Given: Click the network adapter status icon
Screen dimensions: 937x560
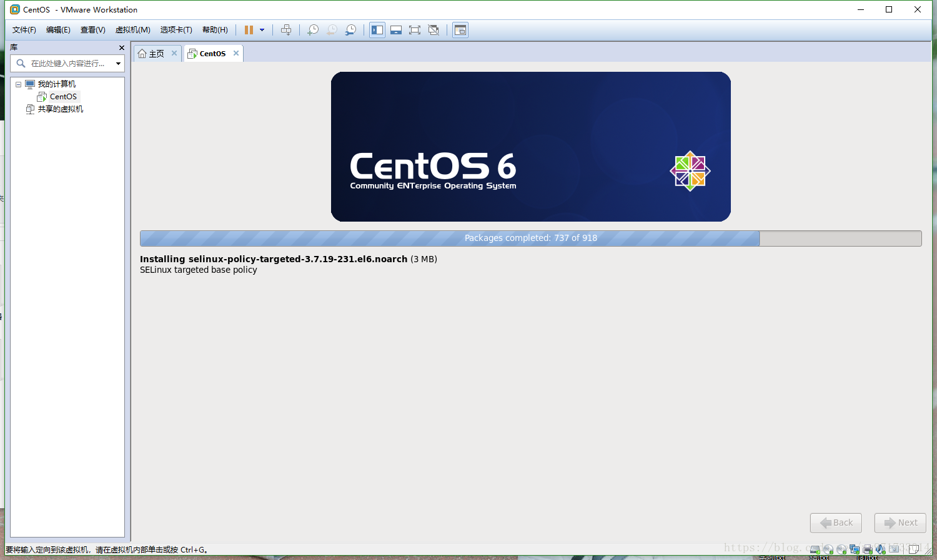Looking at the screenshot, I should pyautogui.click(x=855, y=549).
